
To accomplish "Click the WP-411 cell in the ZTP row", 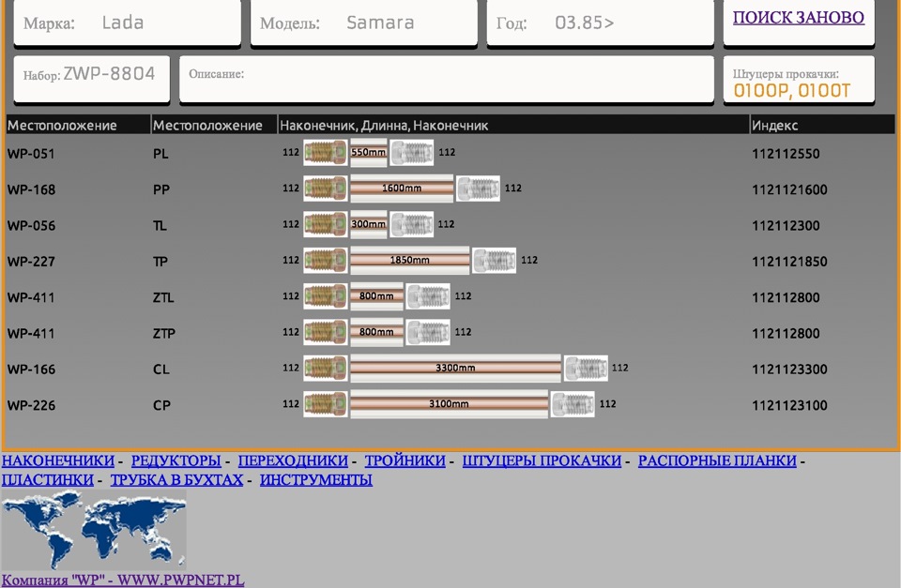I will [31, 333].
